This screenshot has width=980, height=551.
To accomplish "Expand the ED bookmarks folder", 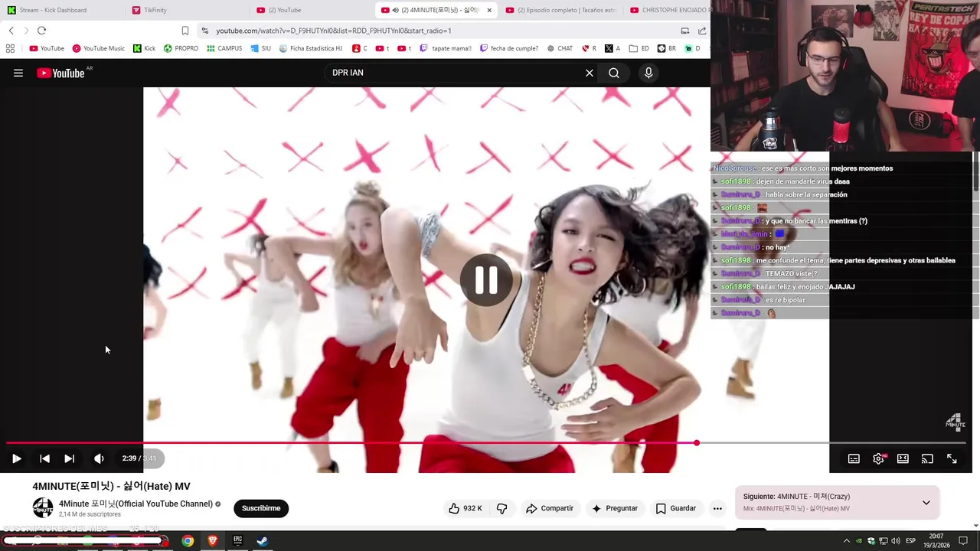I will tap(639, 48).
